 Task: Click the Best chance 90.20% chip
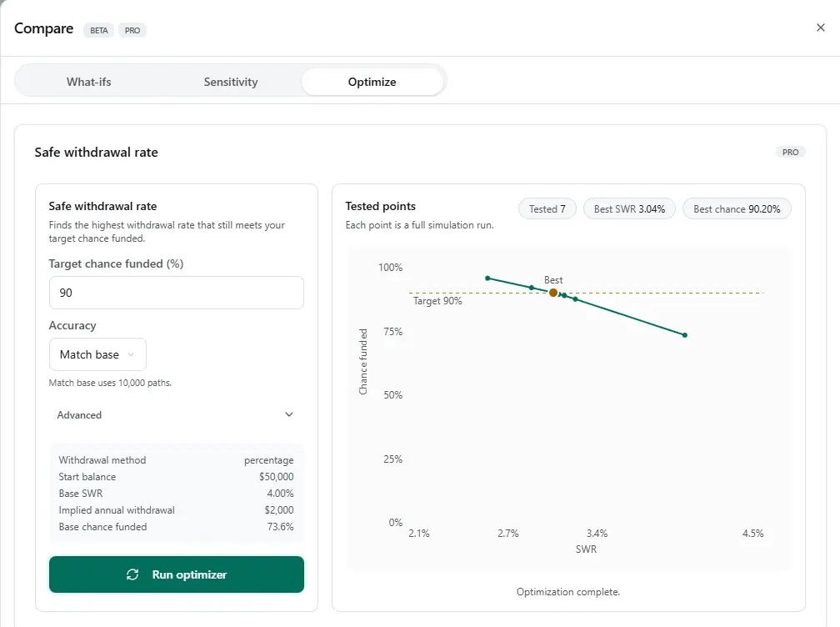pos(737,209)
